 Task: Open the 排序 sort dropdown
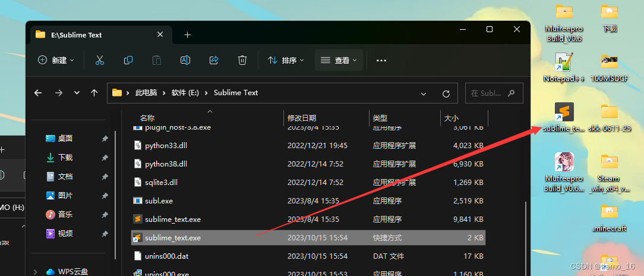point(286,60)
